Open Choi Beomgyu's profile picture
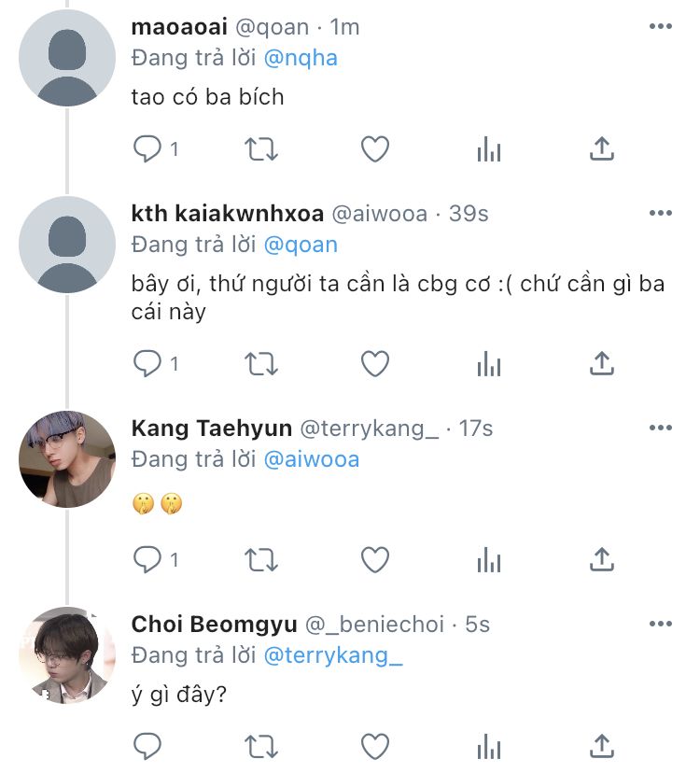Viewport: 700px width, 773px height. tap(66, 655)
